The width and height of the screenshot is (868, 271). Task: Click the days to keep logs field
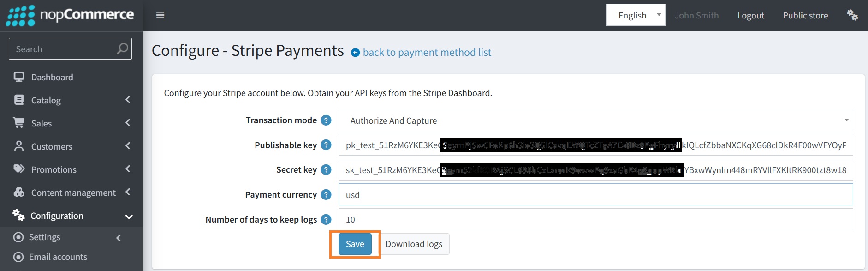(x=595, y=219)
